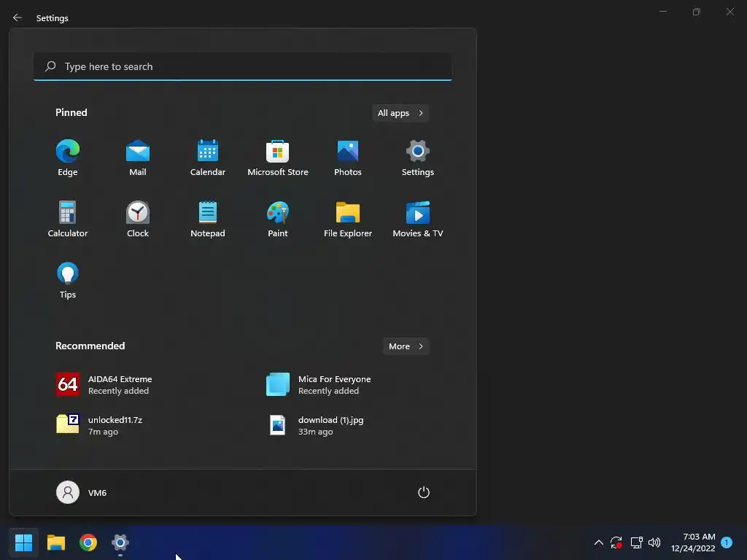This screenshot has width=747, height=560.
Task: Open the Calendar app
Action: 208,158
